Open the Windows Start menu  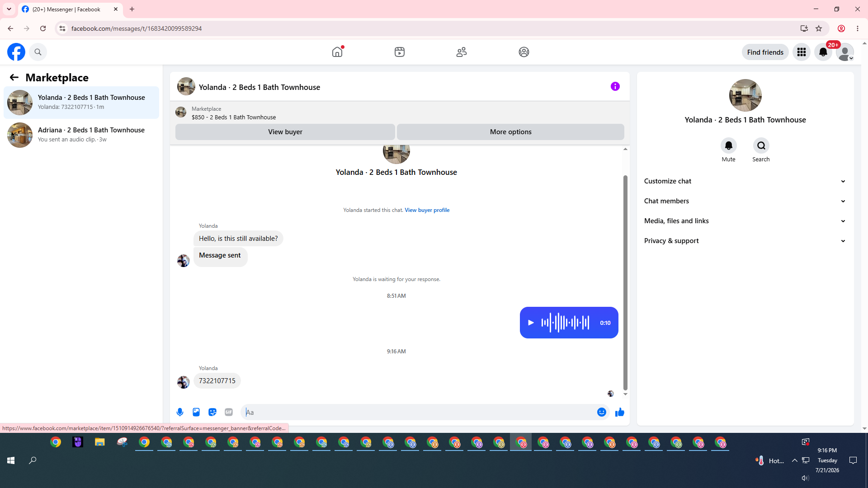tap(11, 460)
